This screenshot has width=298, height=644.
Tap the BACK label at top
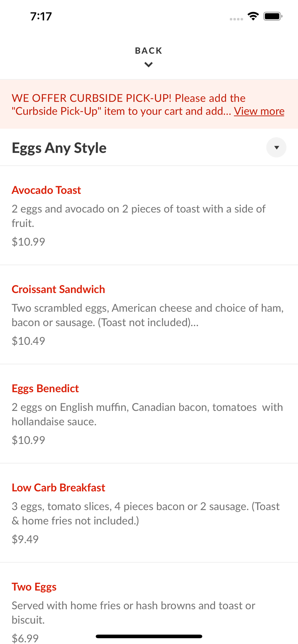pyautogui.click(x=149, y=51)
